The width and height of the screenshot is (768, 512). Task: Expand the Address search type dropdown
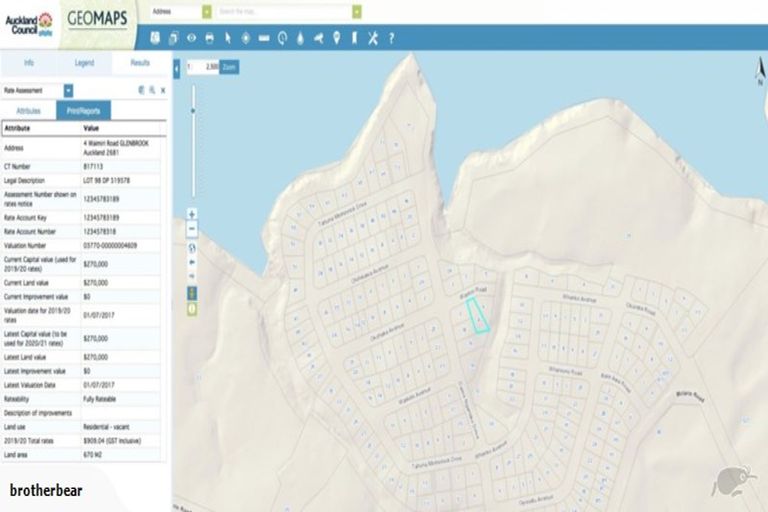[207, 11]
